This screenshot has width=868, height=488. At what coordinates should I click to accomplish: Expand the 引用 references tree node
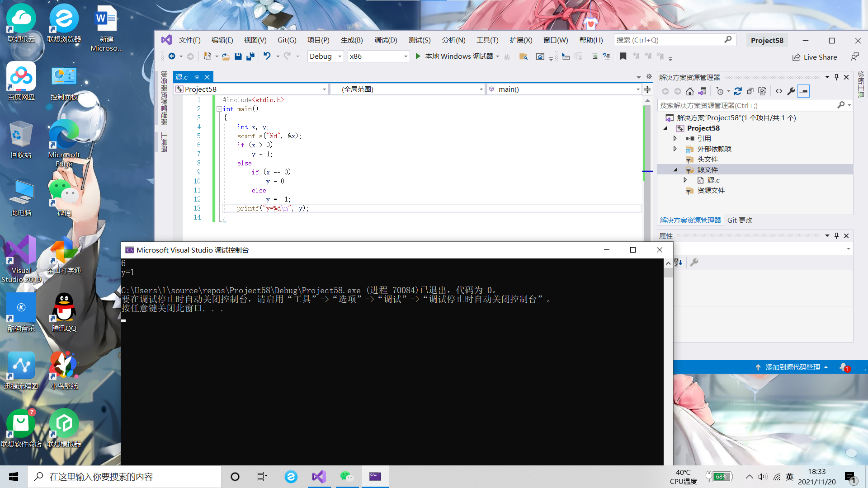click(675, 138)
